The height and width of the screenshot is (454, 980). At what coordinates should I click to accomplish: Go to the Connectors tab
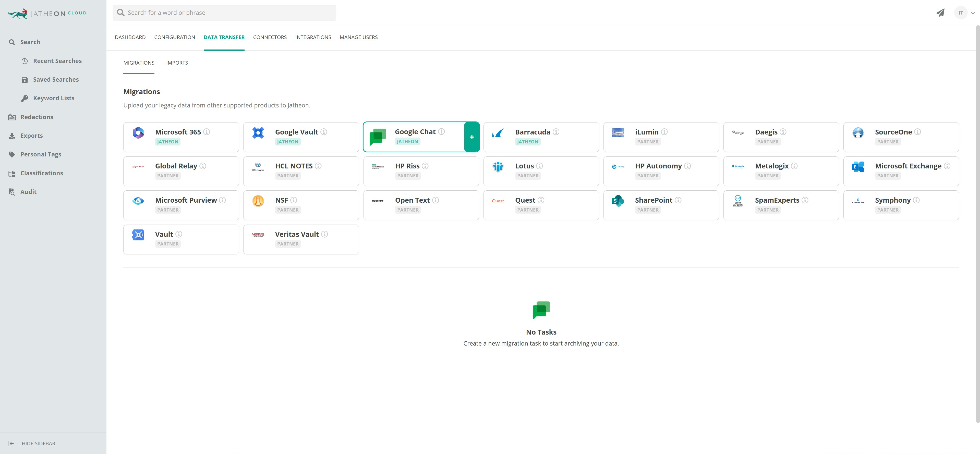270,37
